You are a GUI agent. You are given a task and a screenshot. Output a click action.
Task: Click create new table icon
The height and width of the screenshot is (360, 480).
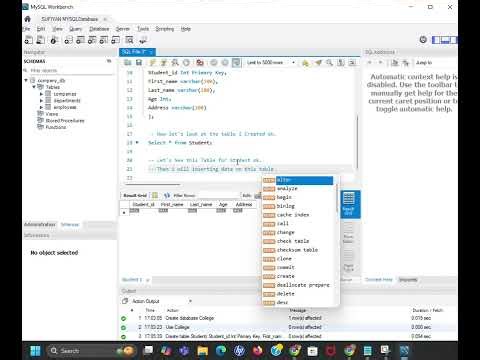click(x=80, y=40)
